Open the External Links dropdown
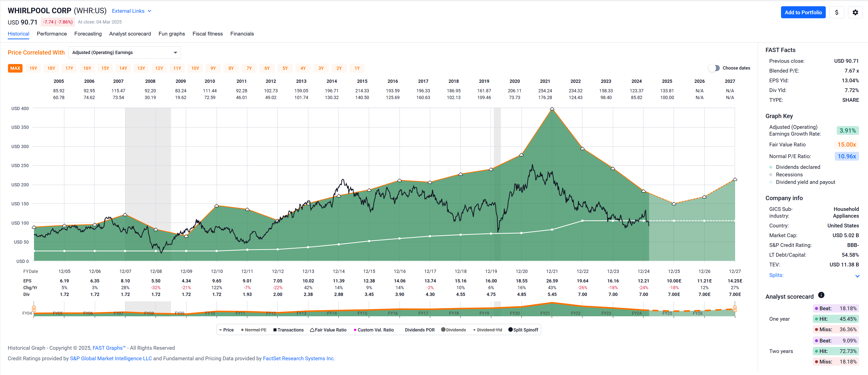Viewport: 868px width, 375px height. pyautogui.click(x=131, y=11)
